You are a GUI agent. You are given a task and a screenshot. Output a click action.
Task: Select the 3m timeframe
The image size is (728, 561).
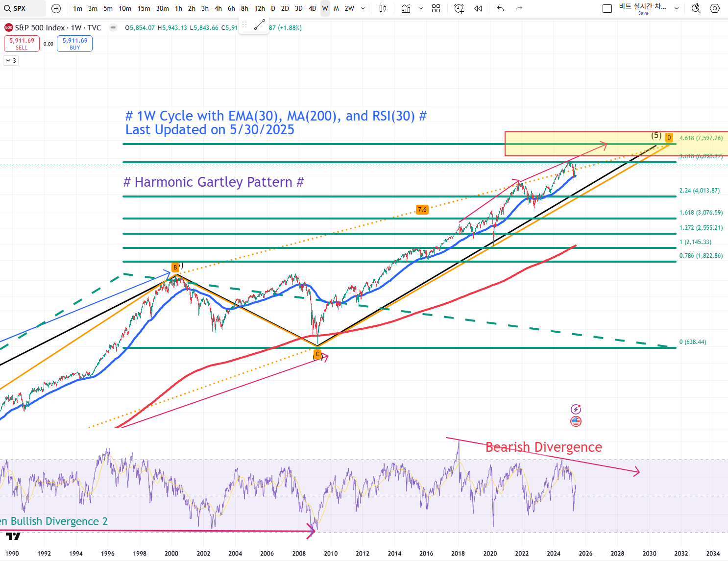pyautogui.click(x=93, y=8)
